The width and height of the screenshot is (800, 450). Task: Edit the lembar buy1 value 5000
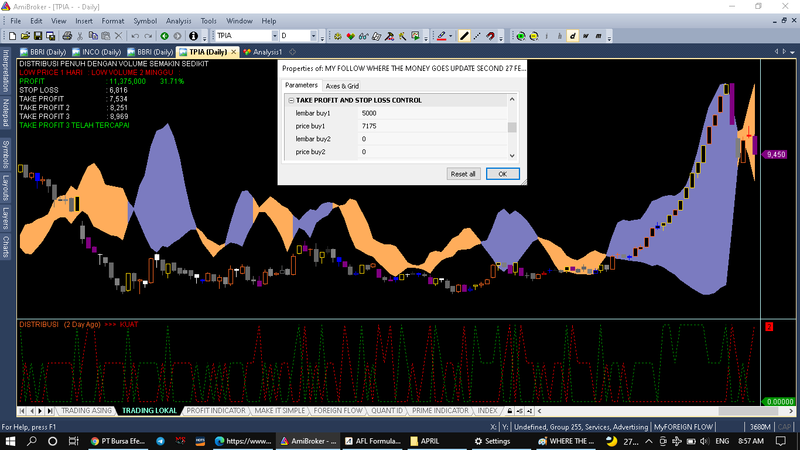[432, 113]
